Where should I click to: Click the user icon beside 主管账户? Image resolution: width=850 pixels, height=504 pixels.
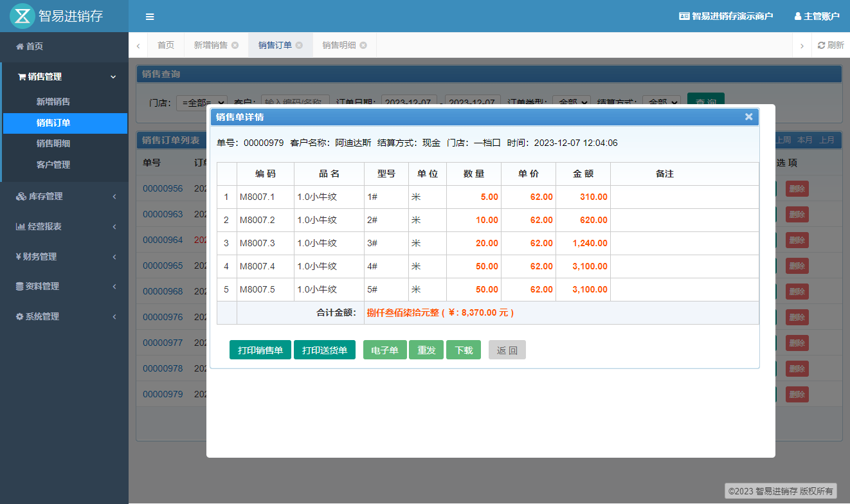tap(798, 16)
